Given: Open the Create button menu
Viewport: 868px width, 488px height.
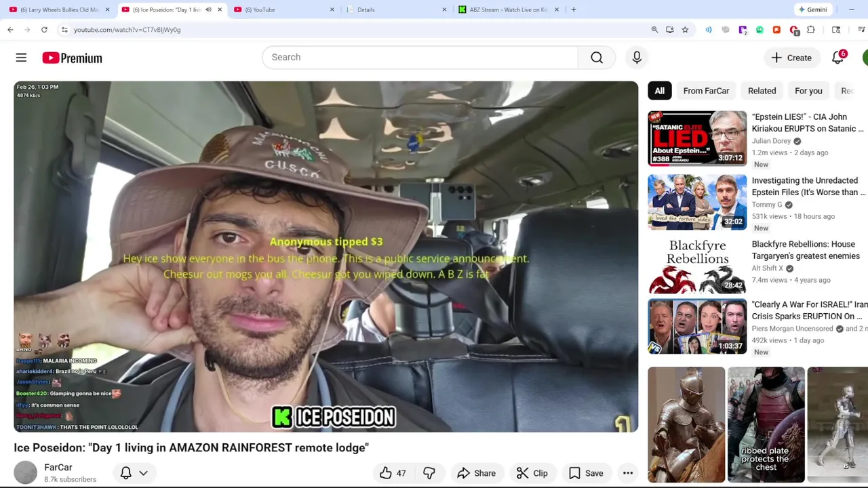Looking at the screenshot, I should [791, 58].
